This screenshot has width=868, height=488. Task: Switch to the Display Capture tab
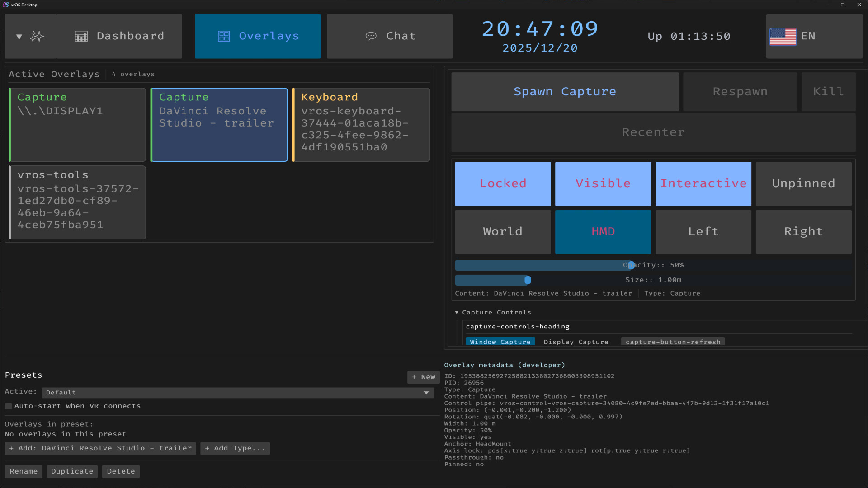[x=576, y=342]
